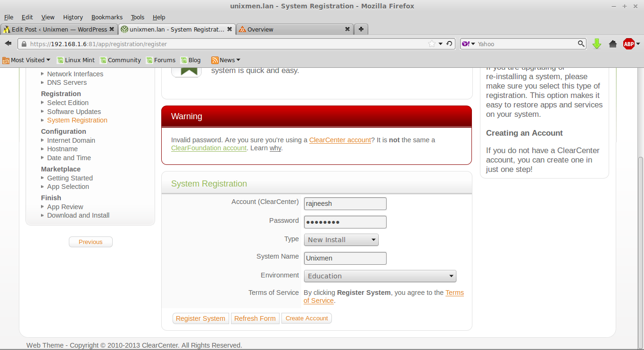The height and width of the screenshot is (350, 644).
Task: Open the Tools menu
Action: pos(138,17)
